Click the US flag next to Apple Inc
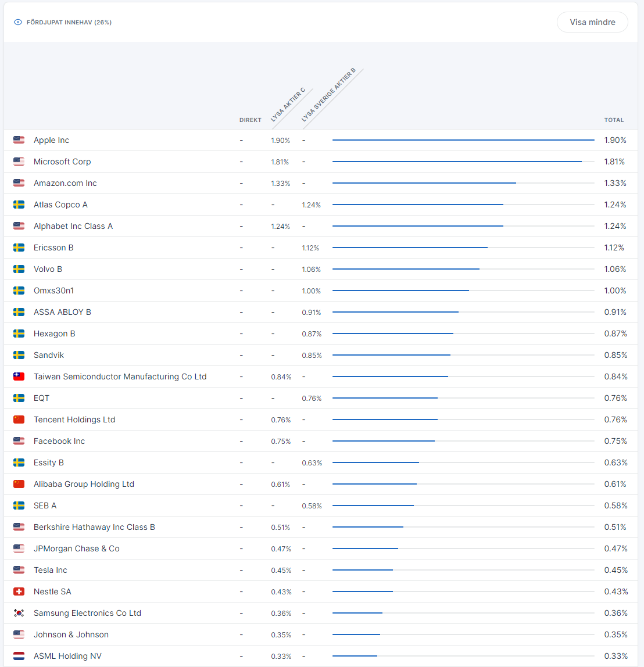The width and height of the screenshot is (644, 667). [19, 140]
